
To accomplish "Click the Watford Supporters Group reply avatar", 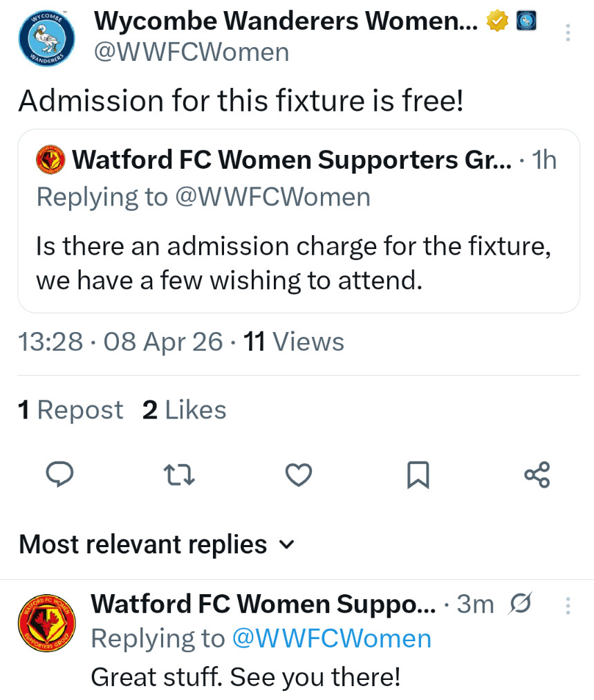I will click(46, 620).
